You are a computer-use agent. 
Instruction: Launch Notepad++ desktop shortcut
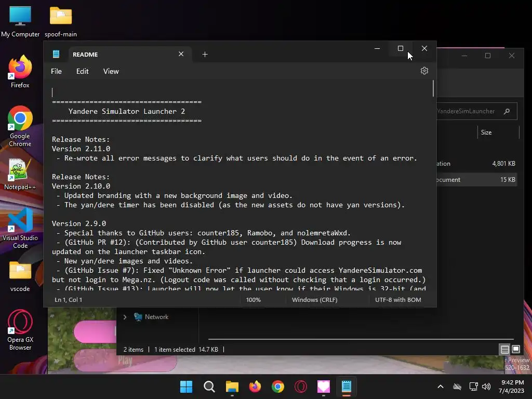click(x=20, y=174)
